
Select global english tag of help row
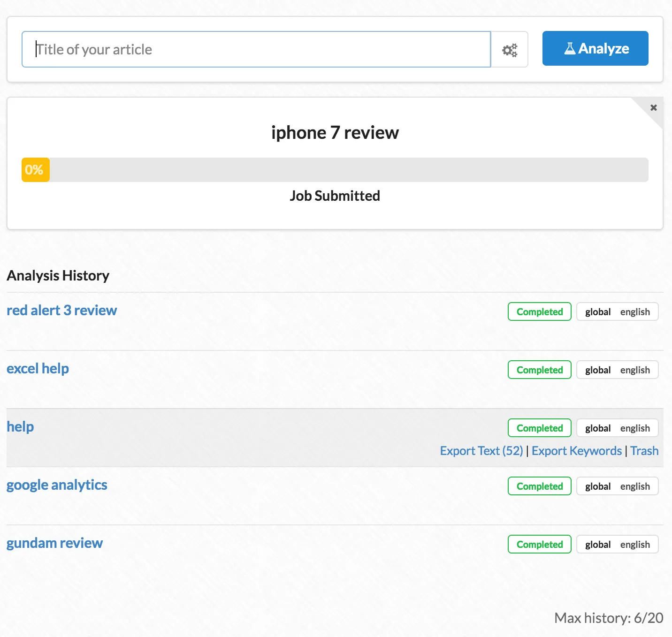[618, 428]
